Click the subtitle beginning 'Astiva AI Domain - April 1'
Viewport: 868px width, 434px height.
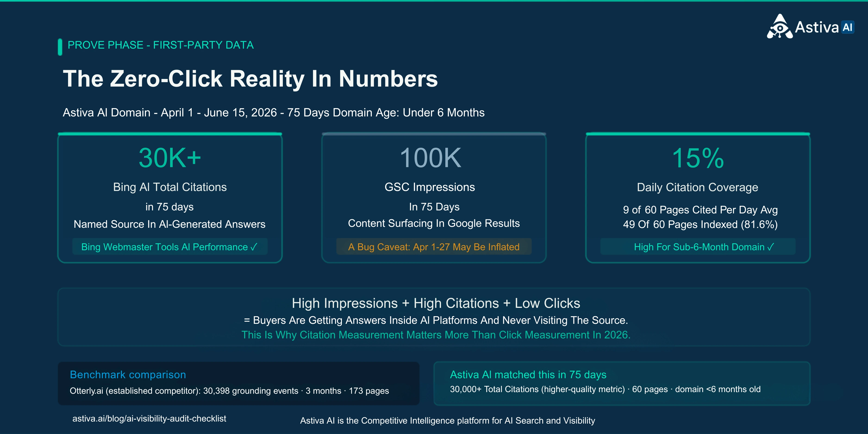pyautogui.click(x=274, y=112)
